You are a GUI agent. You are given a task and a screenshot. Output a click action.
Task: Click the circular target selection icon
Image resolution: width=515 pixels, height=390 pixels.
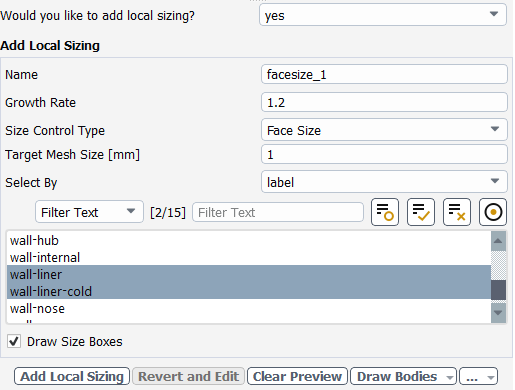pos(493,212)
